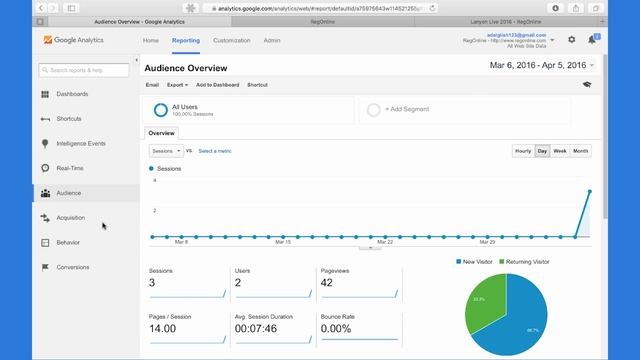
Task: Click the Sessions value 3
Action: click(x=152, y=283)
